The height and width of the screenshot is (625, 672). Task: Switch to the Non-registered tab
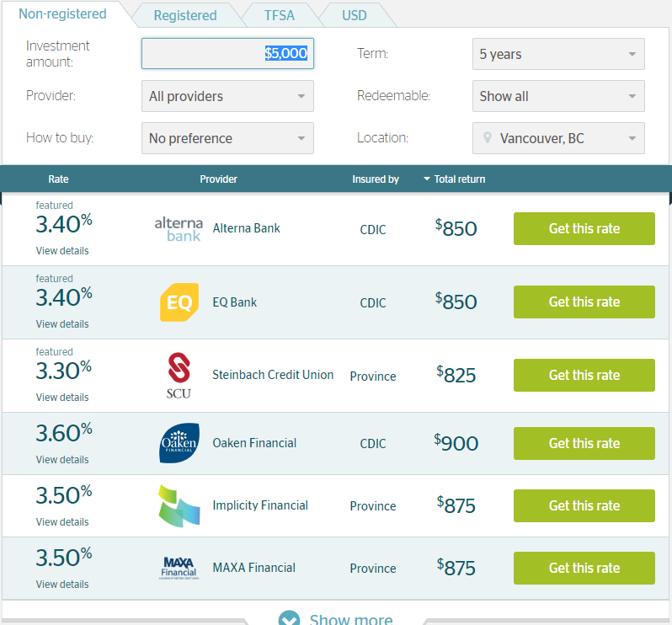(x=62, y=13)
